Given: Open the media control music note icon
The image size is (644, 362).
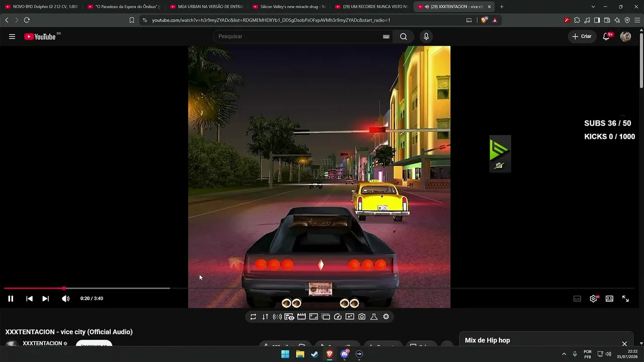Looking at the screenshot, I should (587, 20).
